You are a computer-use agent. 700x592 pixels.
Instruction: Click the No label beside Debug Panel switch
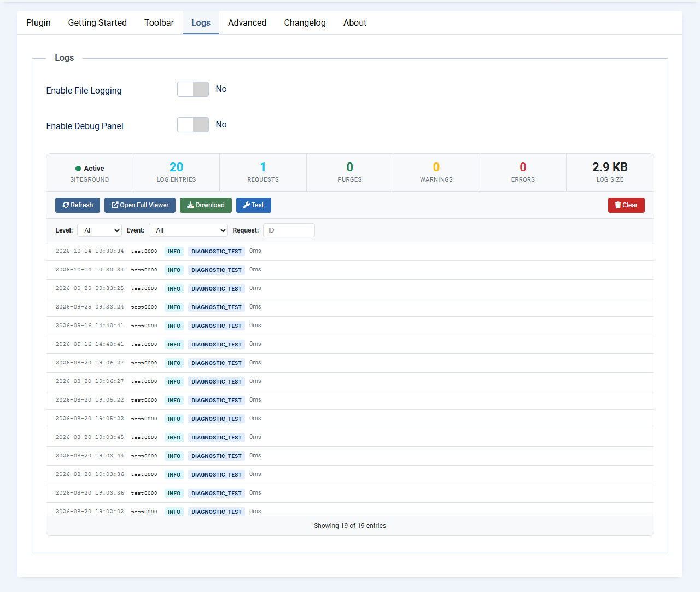point(221,125)
